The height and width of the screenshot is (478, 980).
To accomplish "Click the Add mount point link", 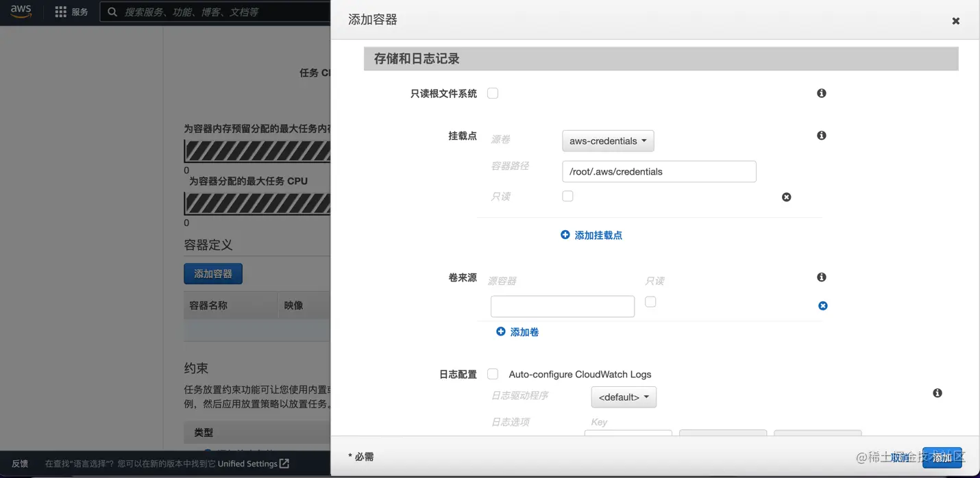I will (598, 235).
